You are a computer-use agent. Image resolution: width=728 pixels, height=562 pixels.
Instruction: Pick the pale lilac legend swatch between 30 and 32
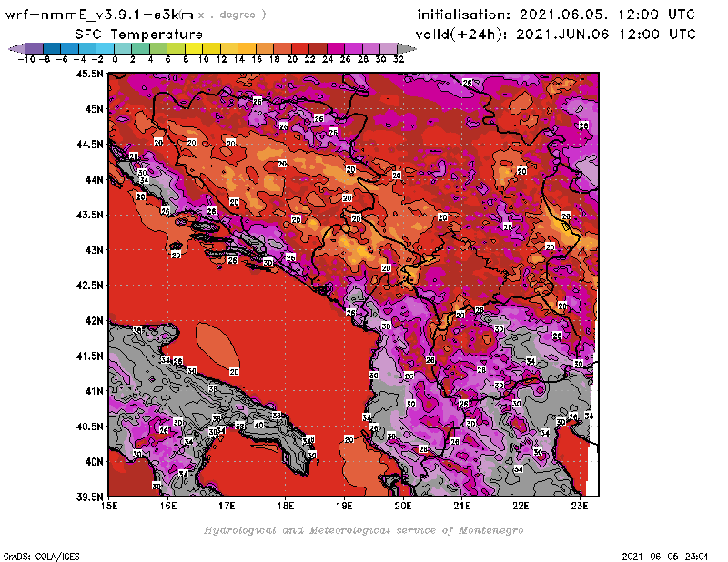click(389, 49)
